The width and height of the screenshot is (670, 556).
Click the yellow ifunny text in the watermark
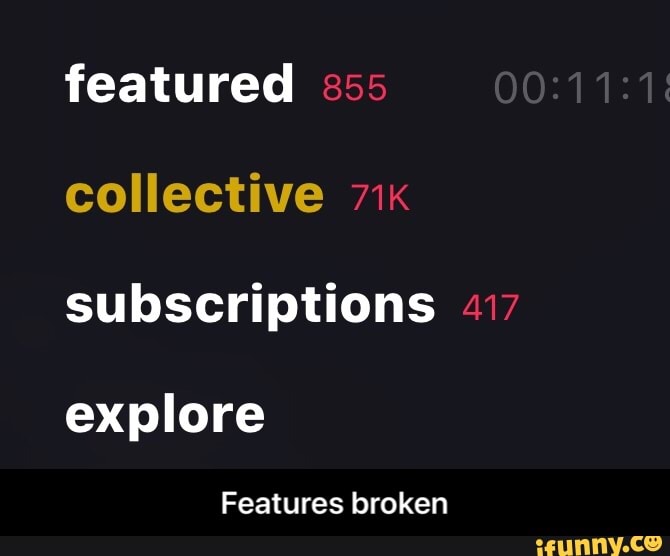578,547
